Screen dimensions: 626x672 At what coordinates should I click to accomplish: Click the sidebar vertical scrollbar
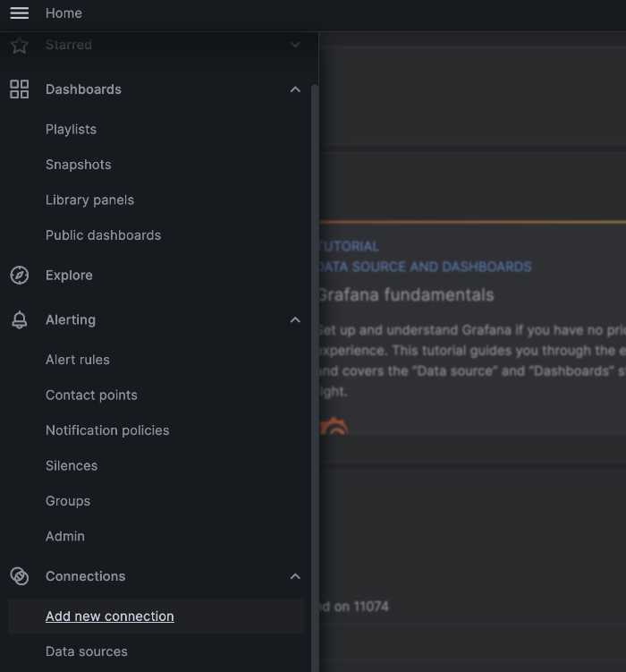(x=315, y=377)
